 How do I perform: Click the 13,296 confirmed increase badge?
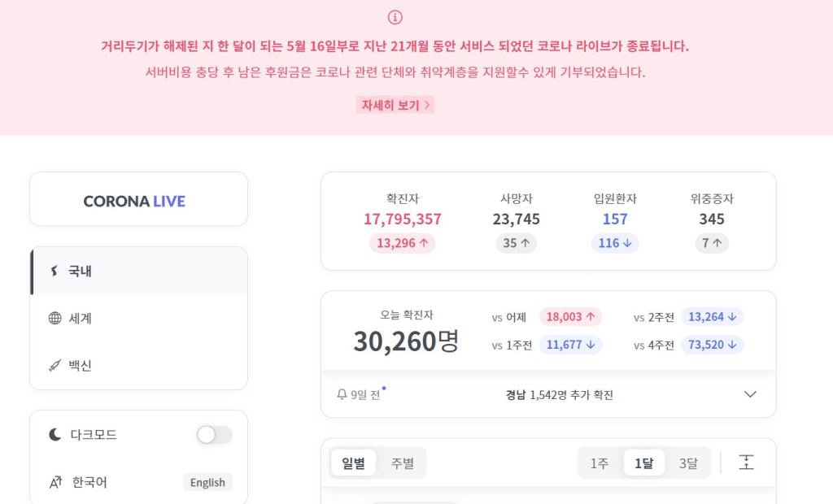point(402,243)
